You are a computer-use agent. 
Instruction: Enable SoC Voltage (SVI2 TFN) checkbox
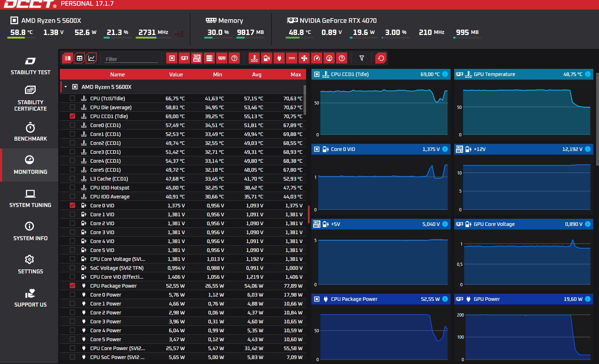click(x=72, y=268)
